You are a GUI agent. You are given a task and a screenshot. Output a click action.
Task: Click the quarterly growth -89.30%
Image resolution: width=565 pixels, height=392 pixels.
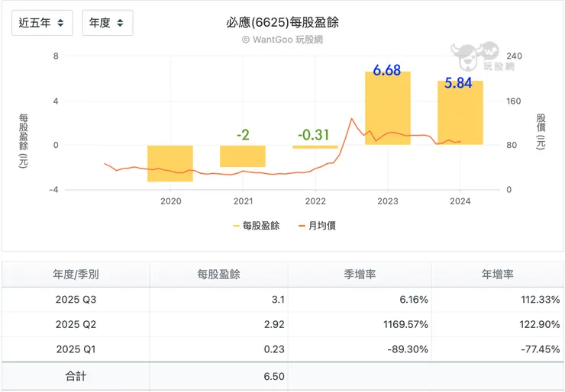pos(408,349)
